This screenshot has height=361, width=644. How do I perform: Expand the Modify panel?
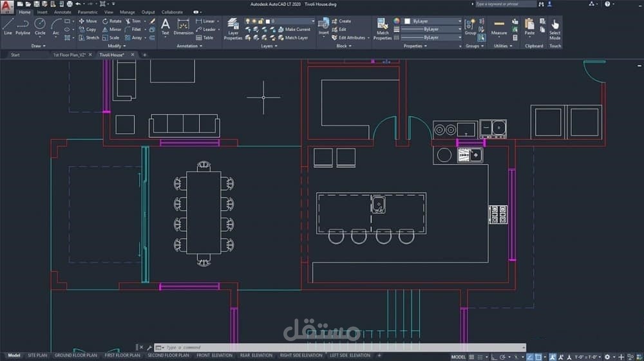116,46
